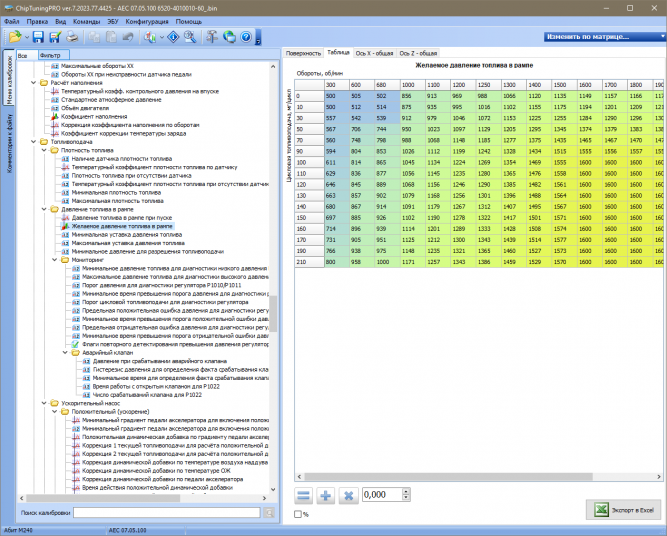667x536 pixels.
Task: Save As with the floppy-and-pencil icon
Action: pos(55,37)
